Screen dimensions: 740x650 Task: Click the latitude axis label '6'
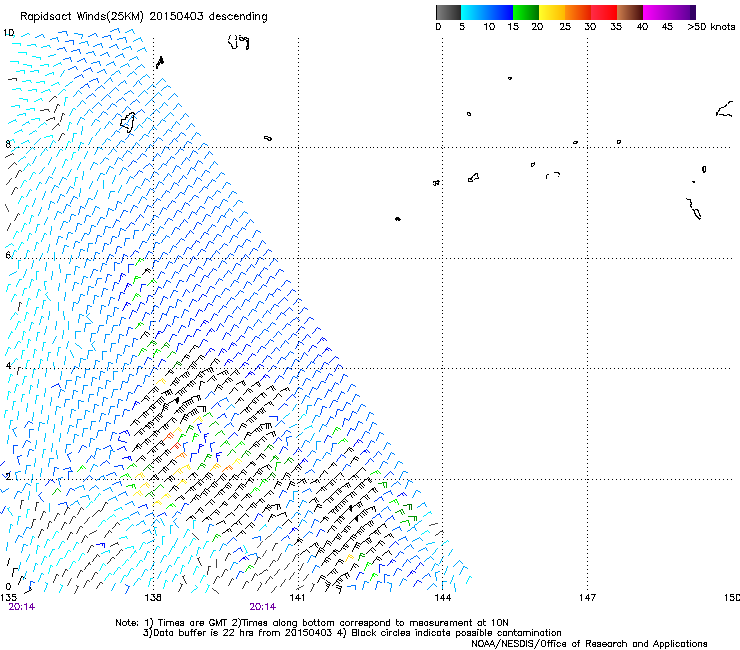(x=8, y=255)
